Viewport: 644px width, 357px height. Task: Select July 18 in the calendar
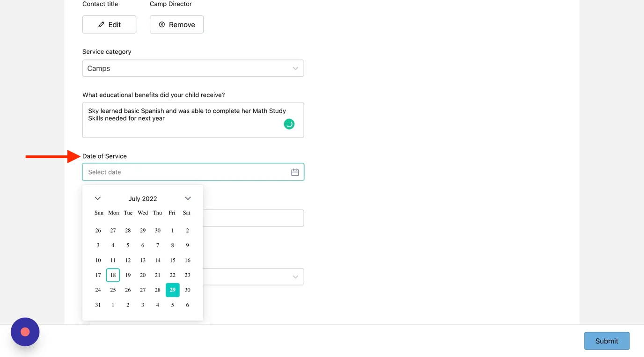click(x=113, y=275)
